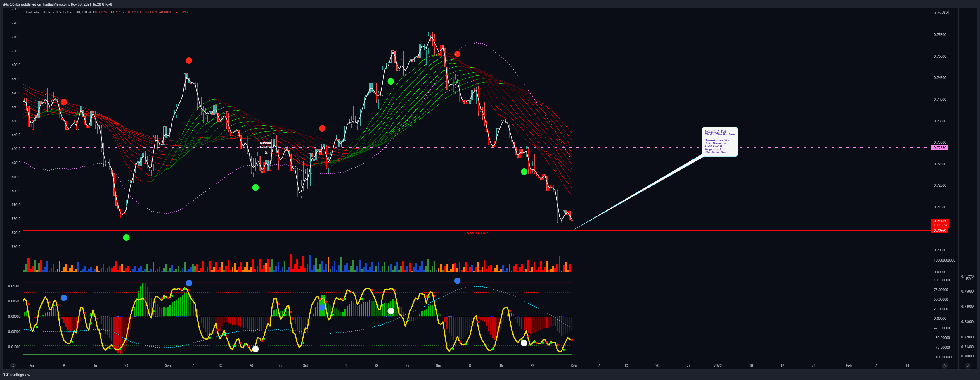Click the 100000.00000 volume scale value
This screenshot has height=380, width=980.
point(944,260)
